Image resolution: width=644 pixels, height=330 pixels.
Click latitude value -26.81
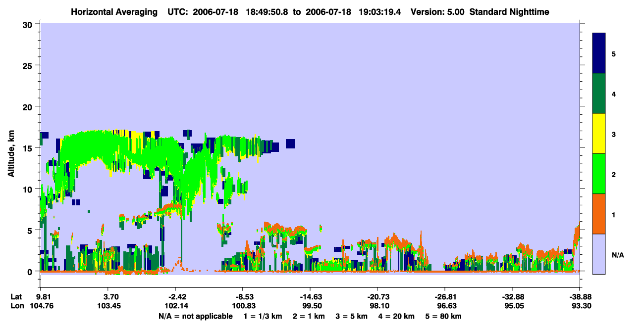point(445,297)
